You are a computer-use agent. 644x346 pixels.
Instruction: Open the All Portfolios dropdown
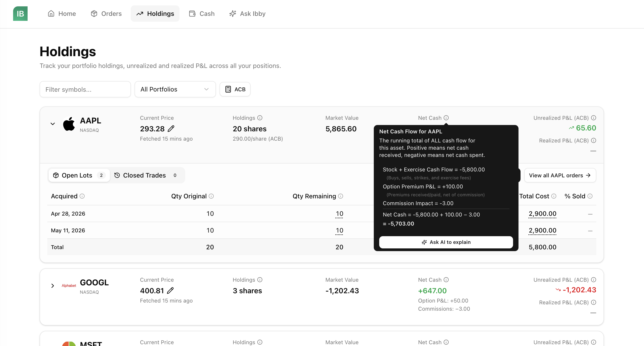pyautogui.click(x=175, y=89)
